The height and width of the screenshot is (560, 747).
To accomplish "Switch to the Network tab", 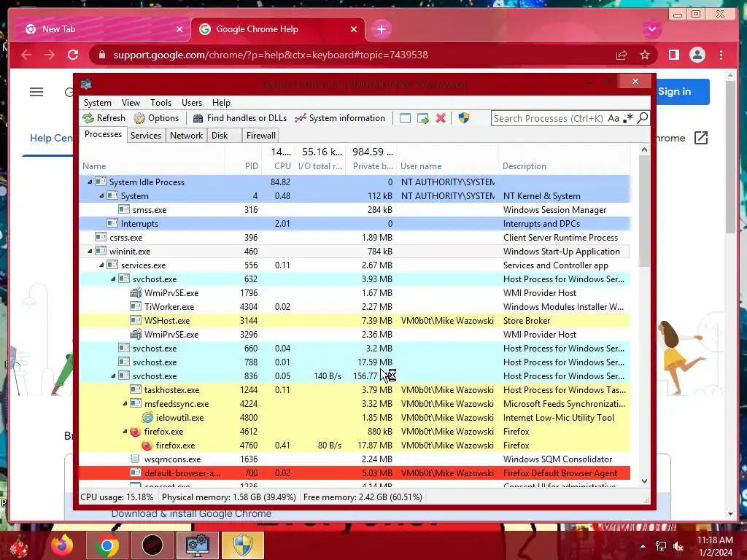I will pos(186,136).
